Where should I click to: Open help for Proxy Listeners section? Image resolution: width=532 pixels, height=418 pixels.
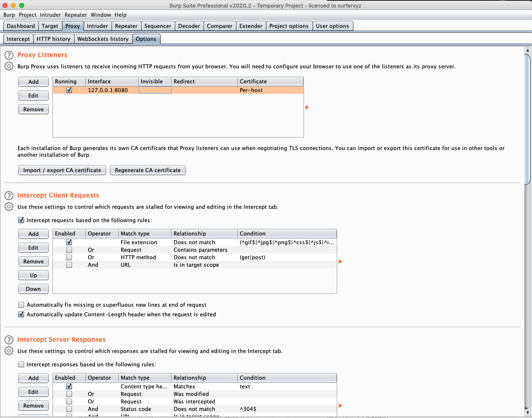click(x=9, y=55)
